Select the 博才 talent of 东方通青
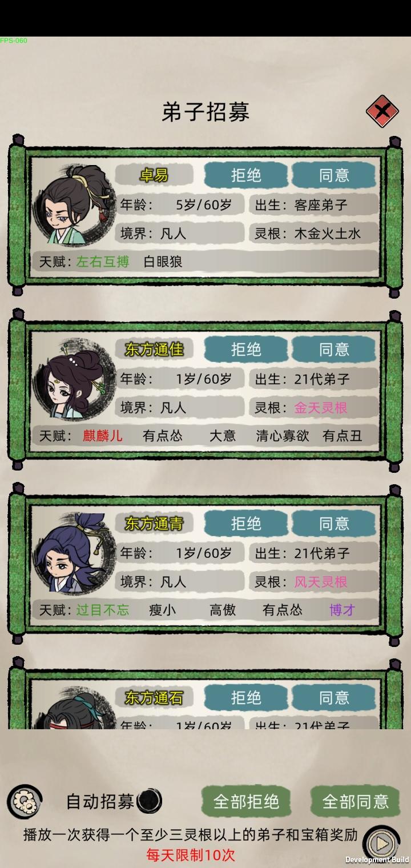The image size is (411, 868). click(342, 610)
